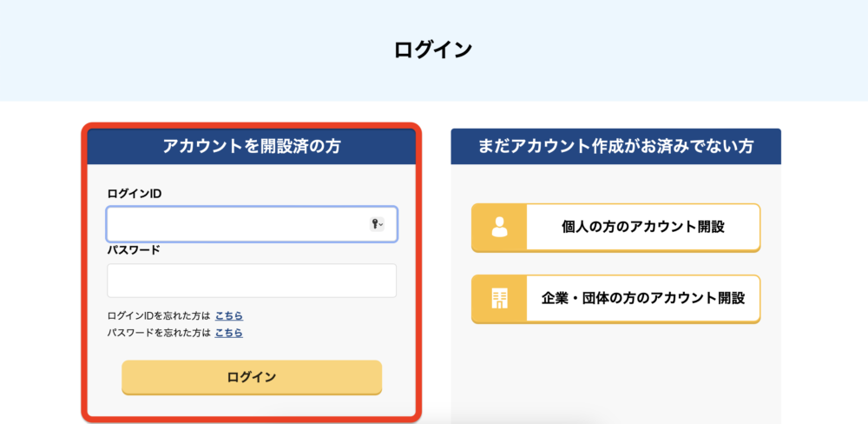
Task: Click the パスワード field label
Action: coord(134,250)
